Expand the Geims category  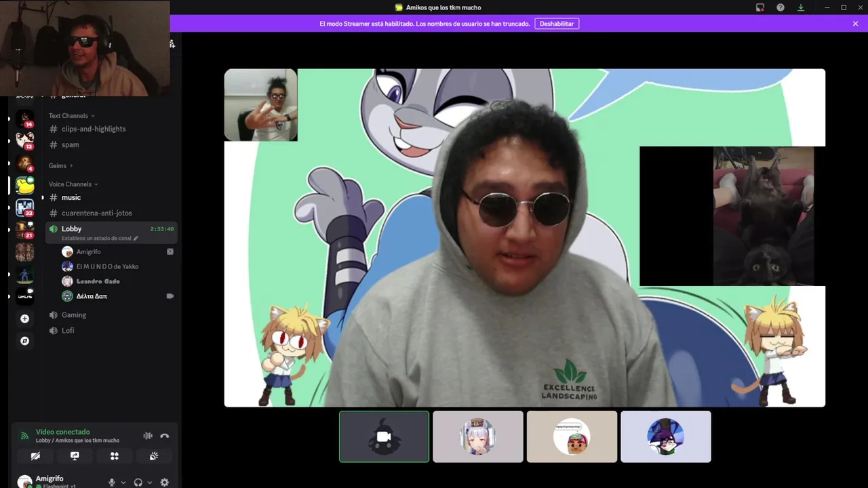pos(60,165)
